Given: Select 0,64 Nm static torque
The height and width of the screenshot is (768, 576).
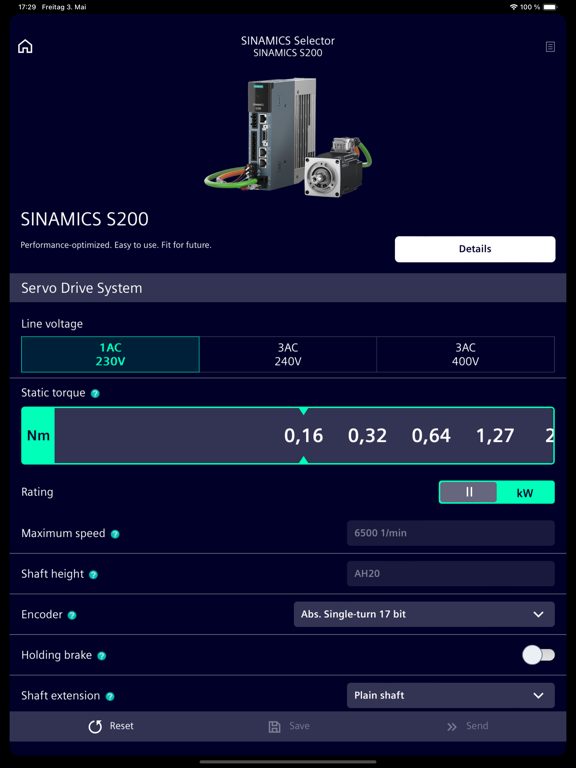Looking at the screenshot, I should tap(431, 435).
